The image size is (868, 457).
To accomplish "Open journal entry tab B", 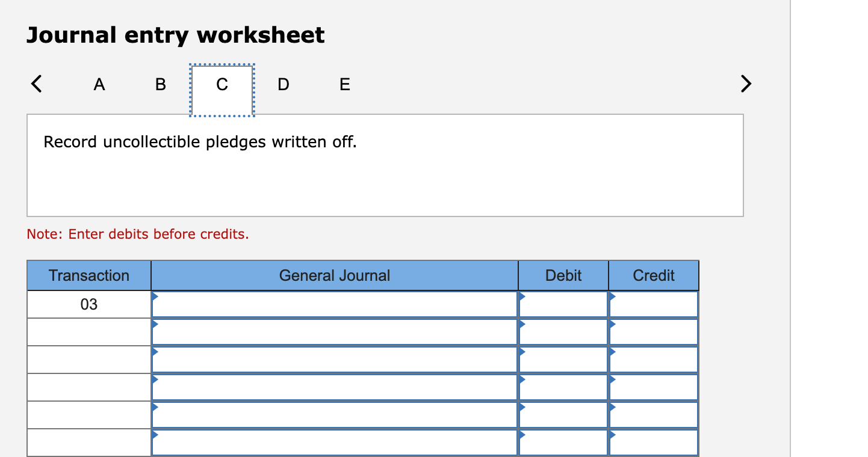I will click(160, 85).
